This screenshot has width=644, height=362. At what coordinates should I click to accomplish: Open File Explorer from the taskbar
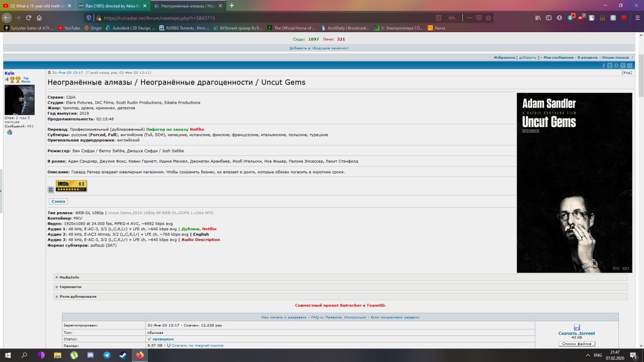[58, 355]
